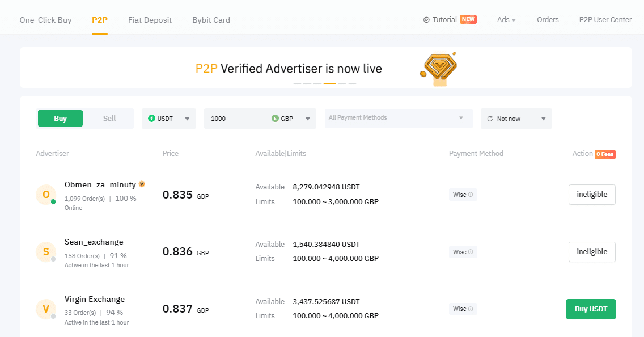Click the 1,540.384840 USDT available amount
Screen dimensions: 644x337
(x=326, y=244)
